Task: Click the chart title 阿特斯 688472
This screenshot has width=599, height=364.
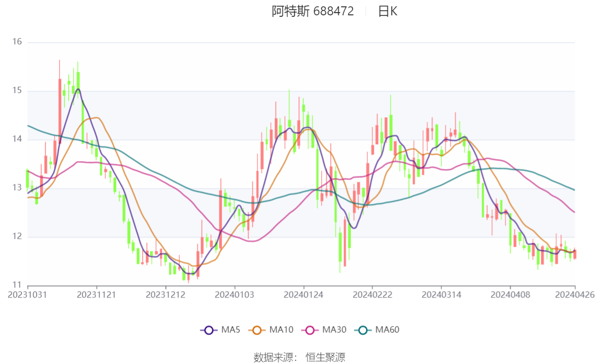Action: pos(313,12)
